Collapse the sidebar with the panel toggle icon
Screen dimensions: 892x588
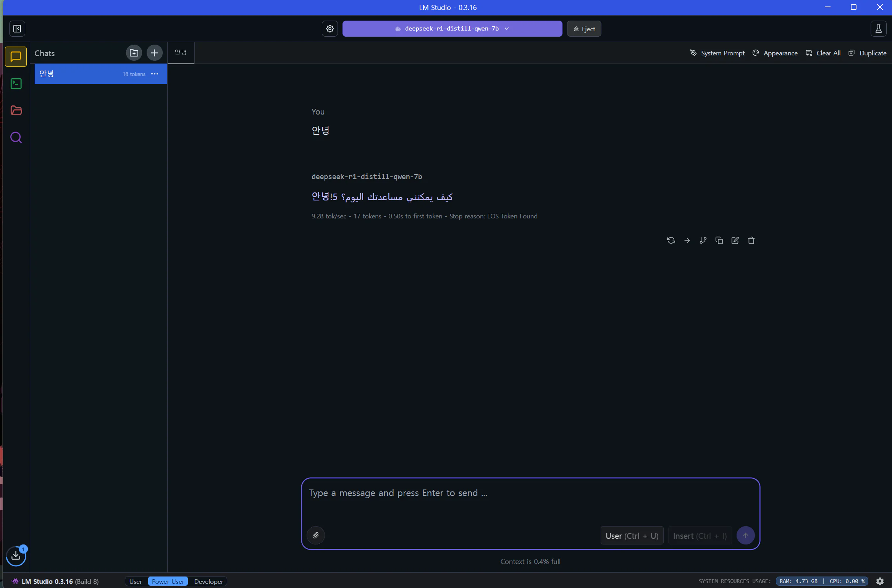point(17,29)
